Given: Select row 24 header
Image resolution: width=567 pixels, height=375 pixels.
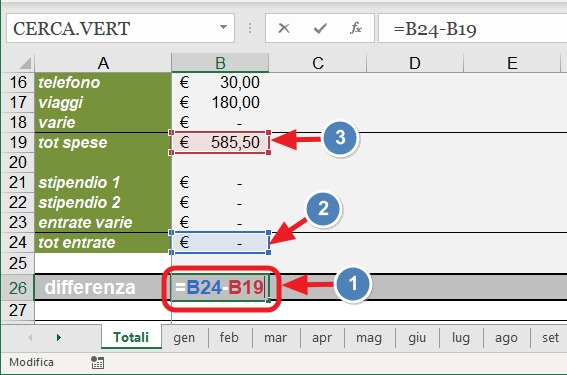Looking at the screenshot, I should pos(18,242).
